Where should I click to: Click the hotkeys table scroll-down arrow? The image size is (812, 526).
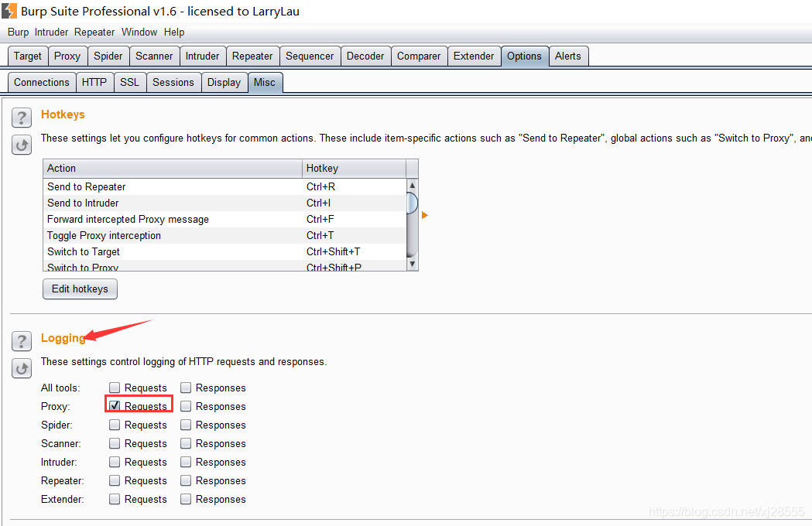click(x=413, y=264)
